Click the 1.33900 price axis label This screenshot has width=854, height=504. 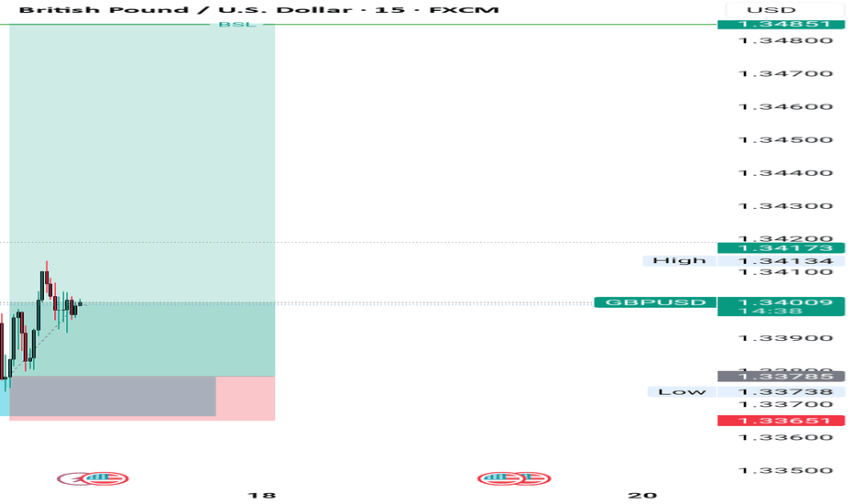[x=785, y=338]
